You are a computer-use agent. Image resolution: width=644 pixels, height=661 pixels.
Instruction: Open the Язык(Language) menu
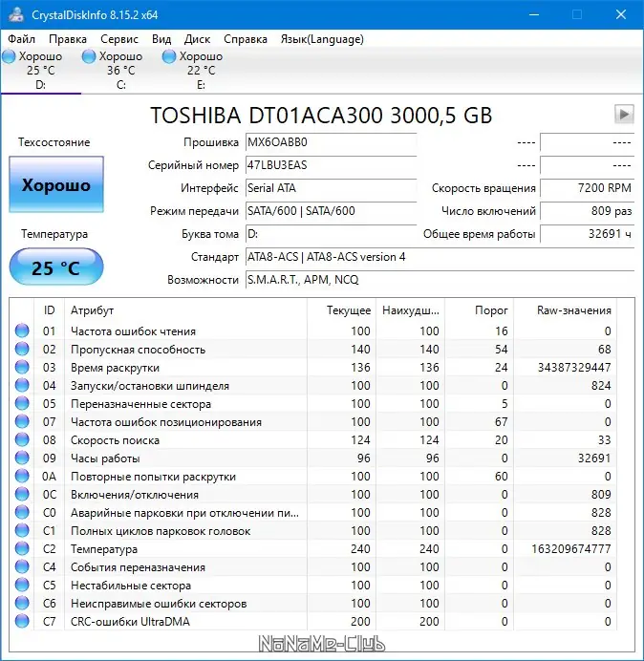322,39
